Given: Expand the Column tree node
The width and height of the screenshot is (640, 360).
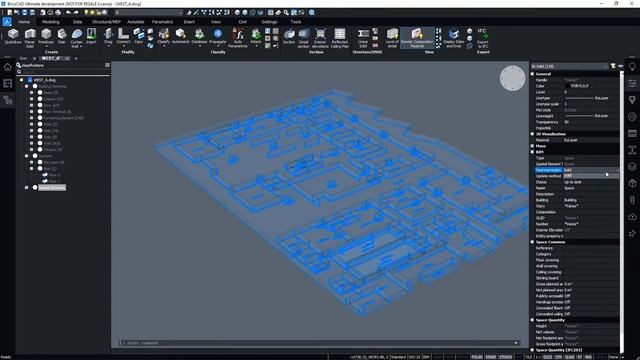Looking at the screenshot, I should point(31,99).
